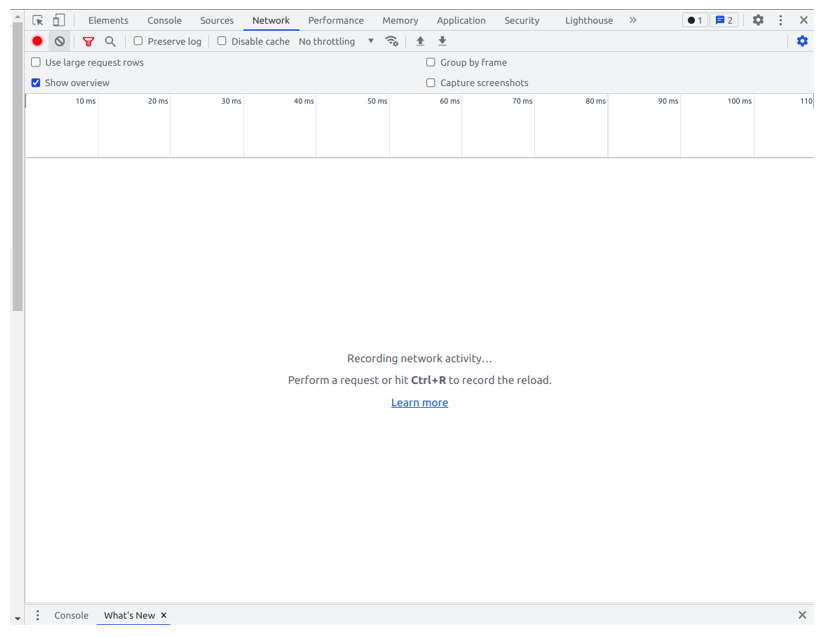Toggle the device toolbar icon
The image size is (821, 637).
pos(59,20)
